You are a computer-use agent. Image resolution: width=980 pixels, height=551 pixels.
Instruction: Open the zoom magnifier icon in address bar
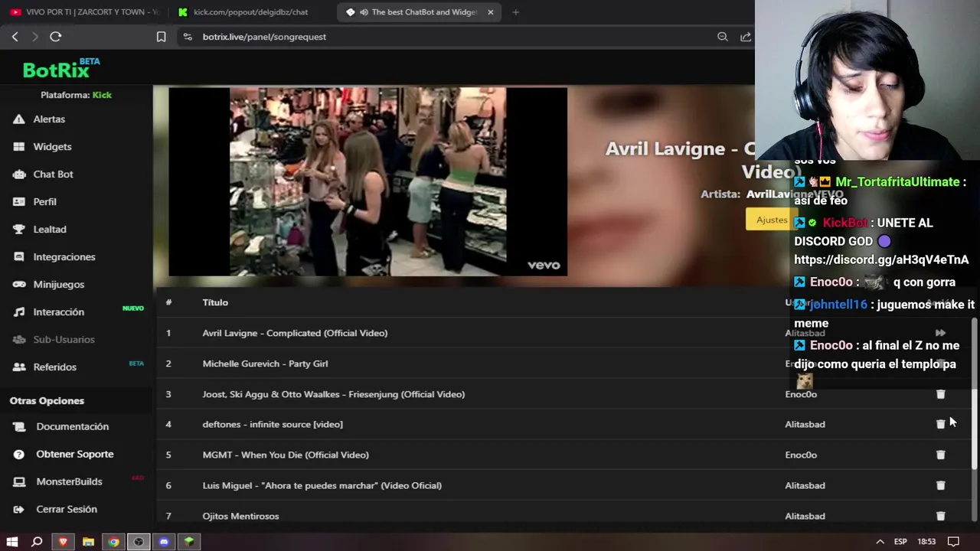pos(722,37)
